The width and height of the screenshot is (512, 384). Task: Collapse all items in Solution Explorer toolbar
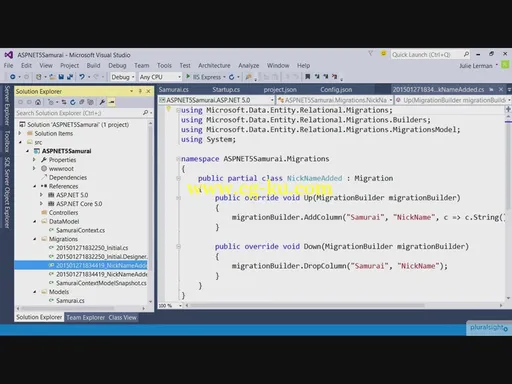pos(82,102)
